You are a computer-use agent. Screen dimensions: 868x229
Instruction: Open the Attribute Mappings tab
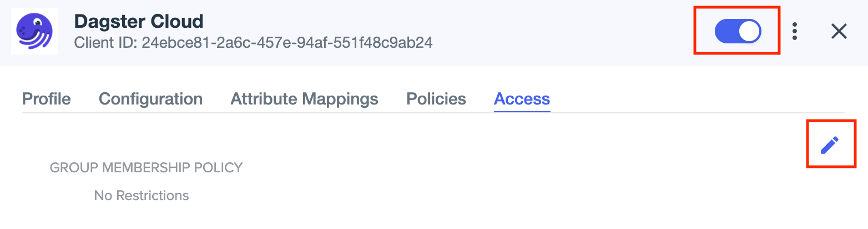(x=304, y=99)
